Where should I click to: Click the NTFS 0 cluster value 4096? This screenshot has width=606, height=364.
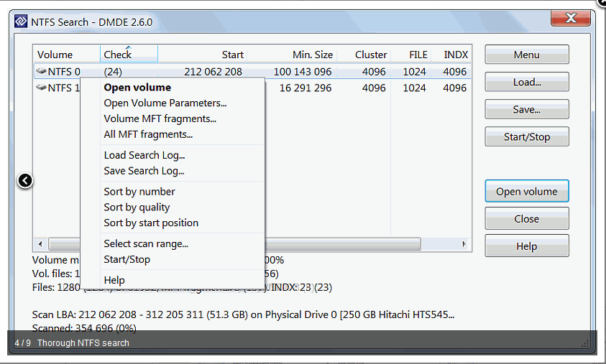coord(374,72)
